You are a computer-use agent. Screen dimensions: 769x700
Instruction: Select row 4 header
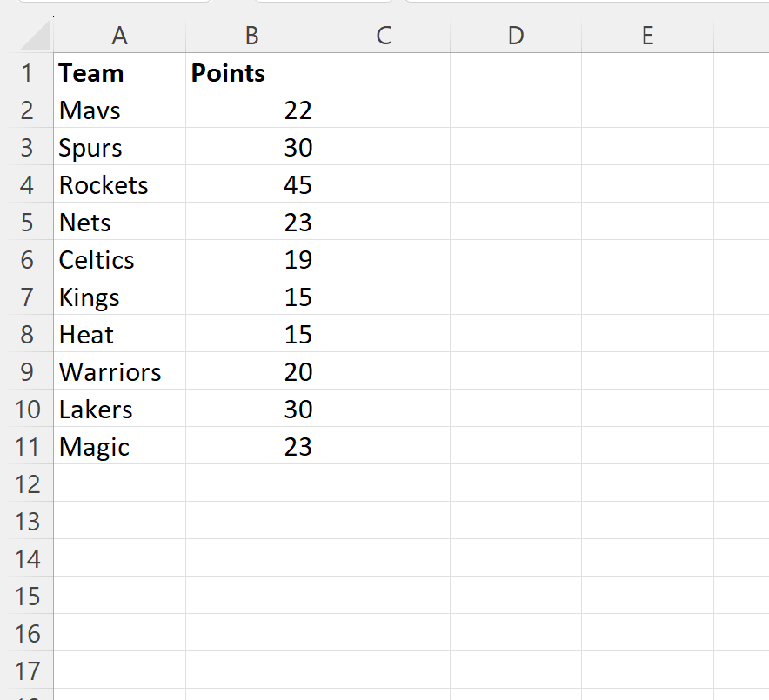coord(27,185)
